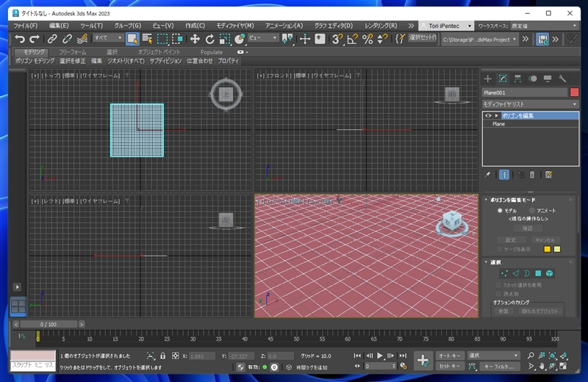Screen dimensions: 588x382
Task: Open the モディファイヤリスト dropdown
Action: pos(530,104)
